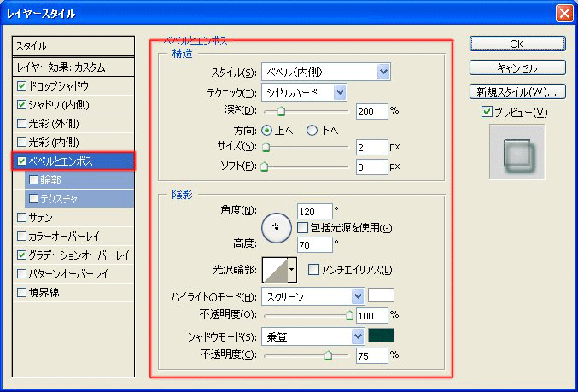Click the style preview thumbnail

click(x=517, y=151)
